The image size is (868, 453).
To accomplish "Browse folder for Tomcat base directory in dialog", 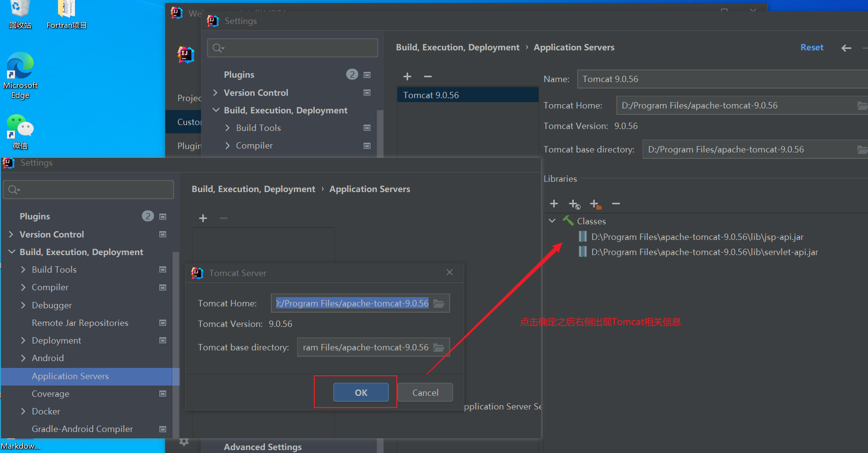I will tap(439, 347).
